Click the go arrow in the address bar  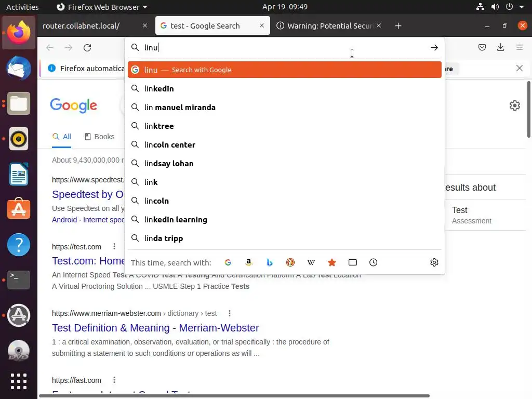(x=434, y=47)
